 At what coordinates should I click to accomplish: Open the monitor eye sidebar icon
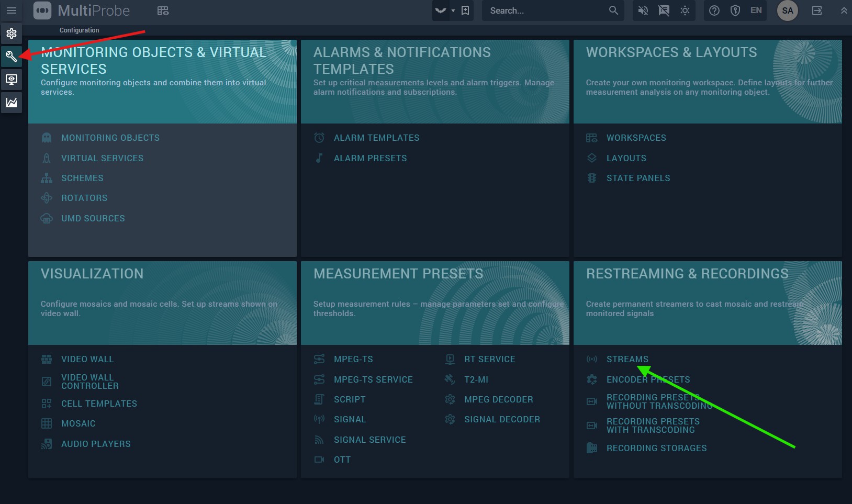click(12, 80)
